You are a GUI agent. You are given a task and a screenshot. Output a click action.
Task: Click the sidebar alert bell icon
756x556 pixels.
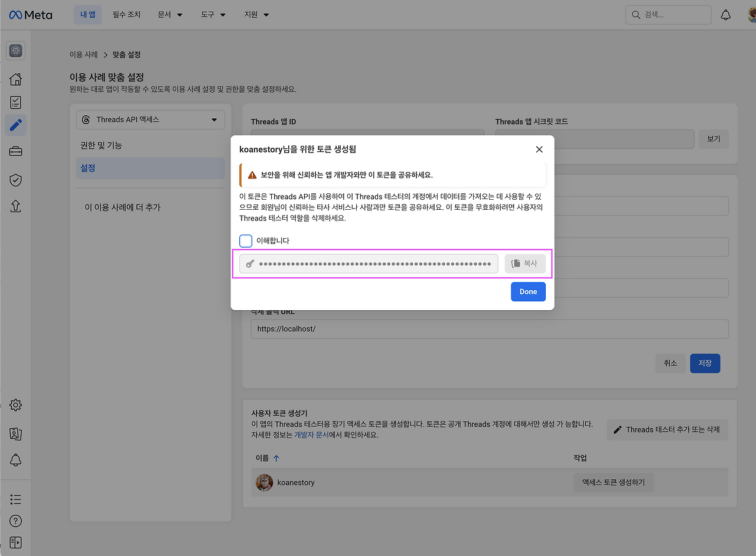coord(16,460)
